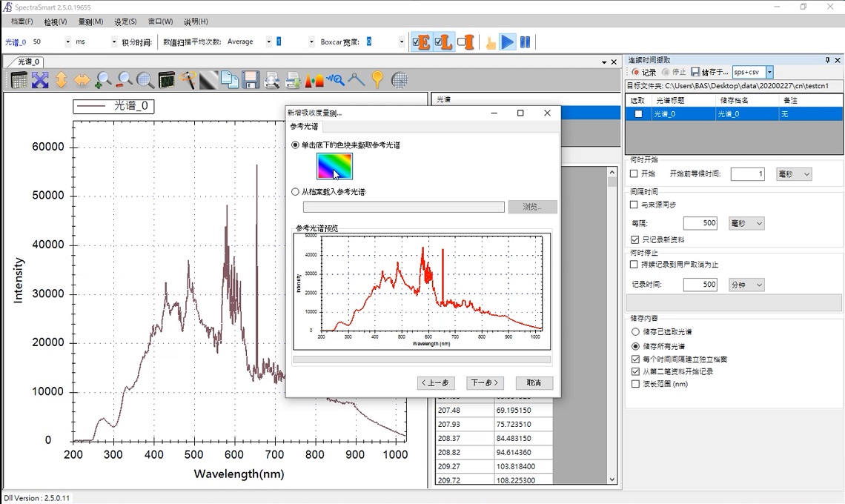Click the blue fit-to-window arrows icon

tap(40, 80)
